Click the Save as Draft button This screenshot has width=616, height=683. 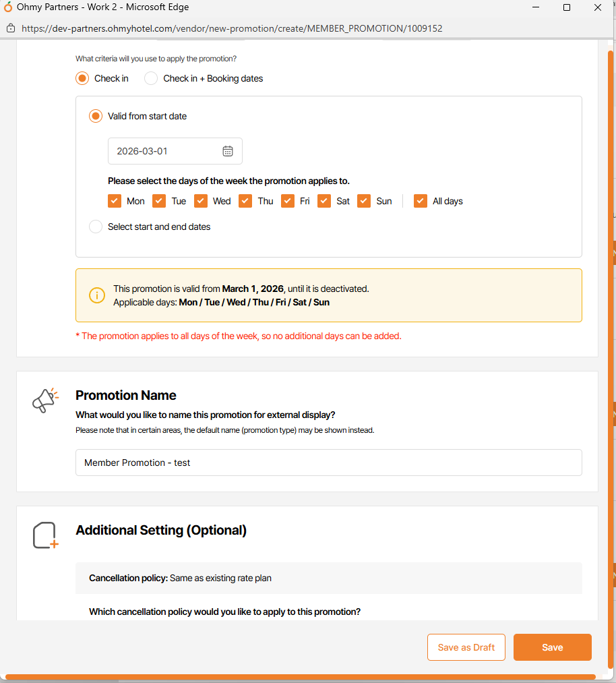coord(466,647)
